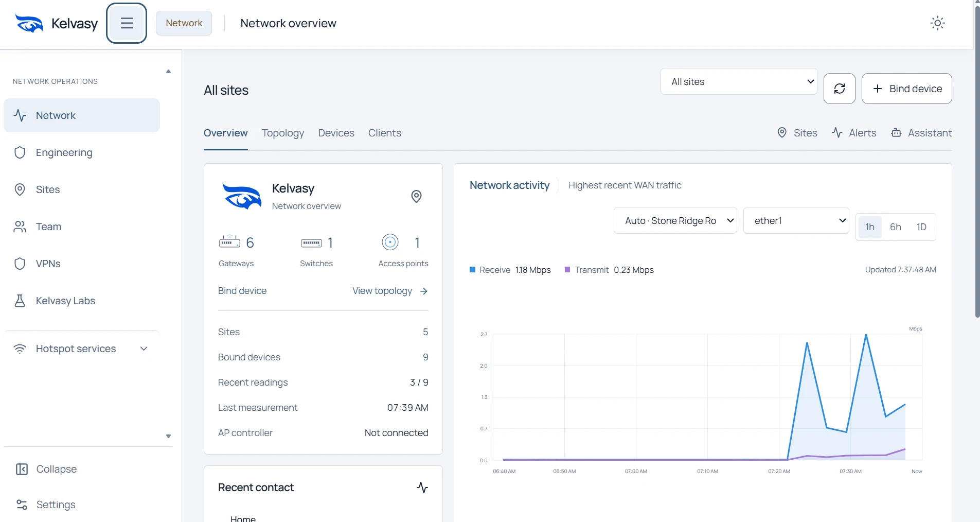Open the ether1 interface dropdown
The height and width of the screenshot is (522, 980).
pyautogui.click(x=796, y=220)
